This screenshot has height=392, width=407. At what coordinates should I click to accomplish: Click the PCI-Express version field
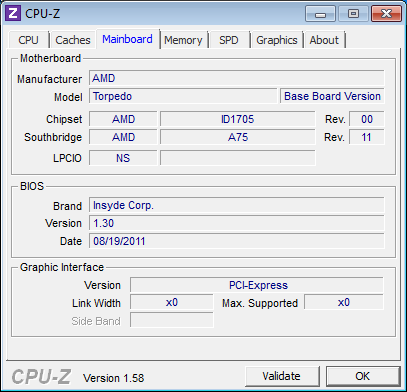tap(257, 285)
